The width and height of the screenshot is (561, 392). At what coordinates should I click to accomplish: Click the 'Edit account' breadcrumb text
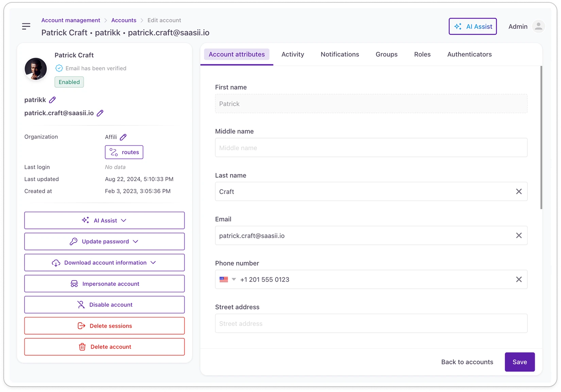coord(164,20)
